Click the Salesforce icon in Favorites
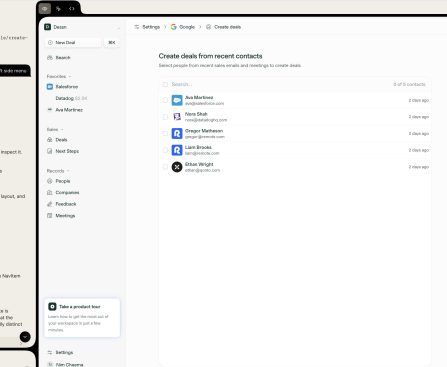This screenshot has height=367, width=447. [x=50, y=87]
